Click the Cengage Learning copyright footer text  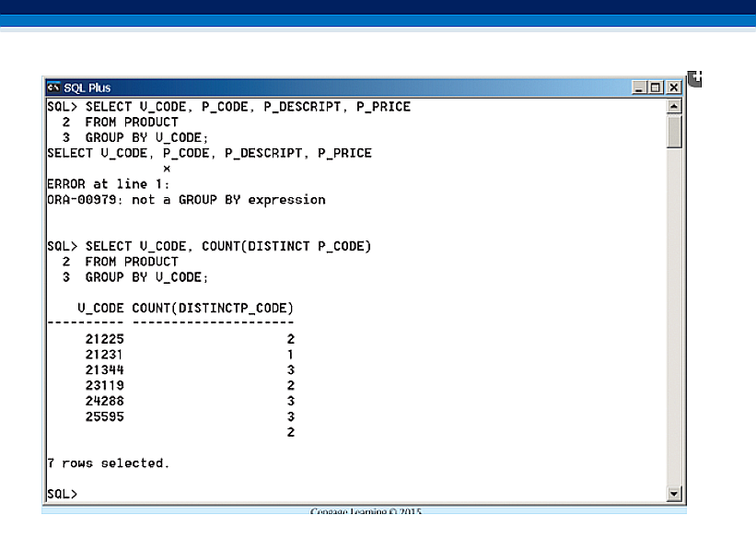point(366,510)
